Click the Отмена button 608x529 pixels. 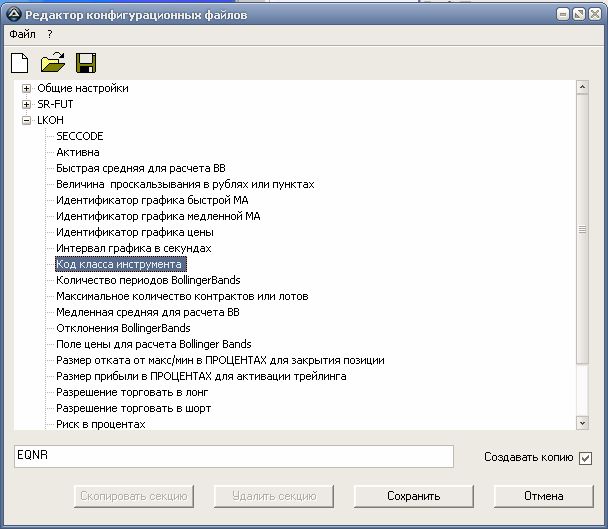(544, 496)
